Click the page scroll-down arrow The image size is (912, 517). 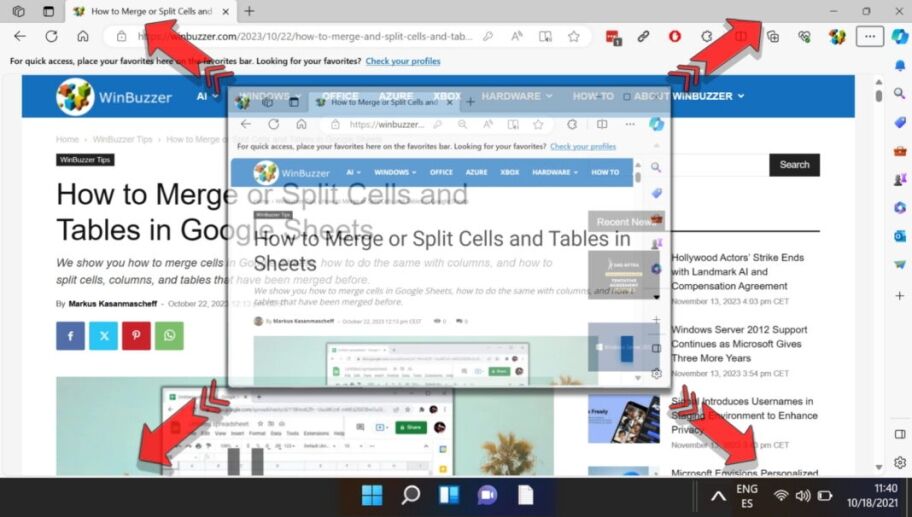coord(878,467)
